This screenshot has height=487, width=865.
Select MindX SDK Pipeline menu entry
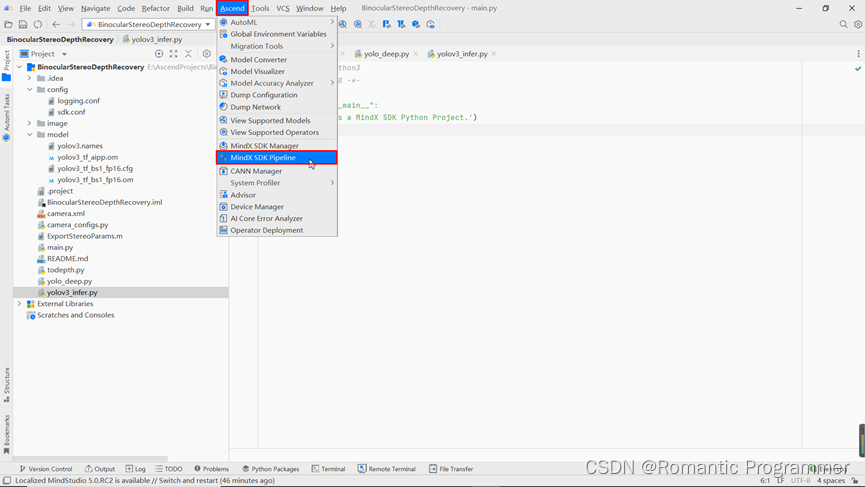(277, 158)
